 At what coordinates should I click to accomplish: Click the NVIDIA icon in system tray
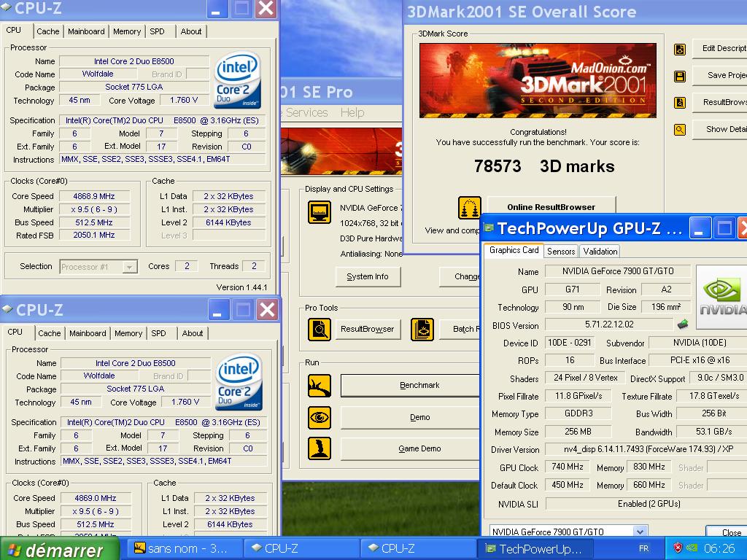coord(692,548)
